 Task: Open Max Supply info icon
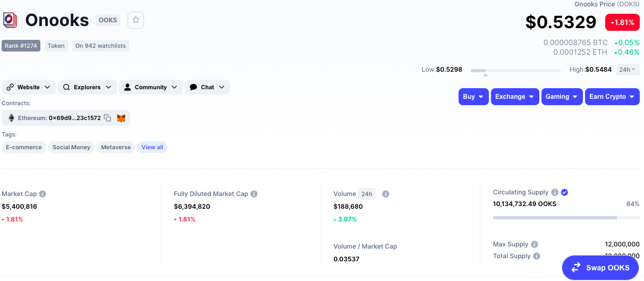coord(535,244)
